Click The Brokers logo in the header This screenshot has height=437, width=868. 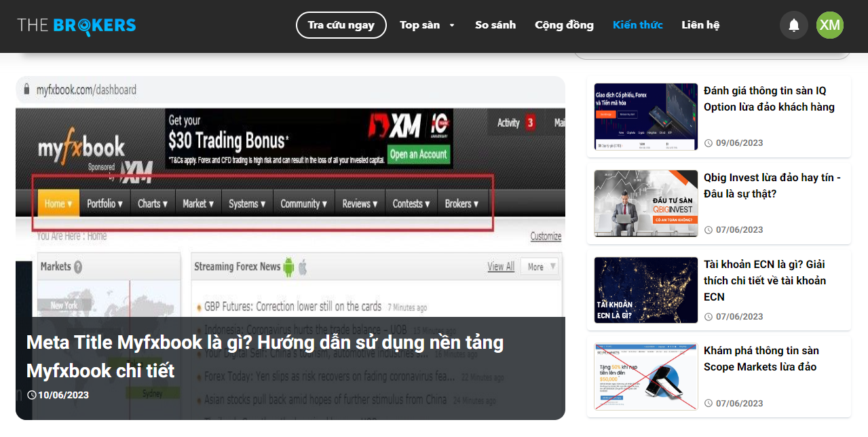(77, 25)
